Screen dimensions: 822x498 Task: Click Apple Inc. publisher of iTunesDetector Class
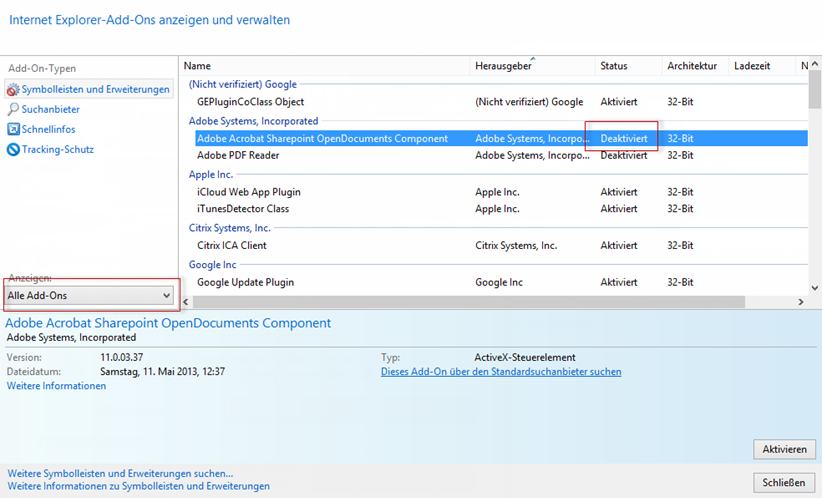[497, 209]
